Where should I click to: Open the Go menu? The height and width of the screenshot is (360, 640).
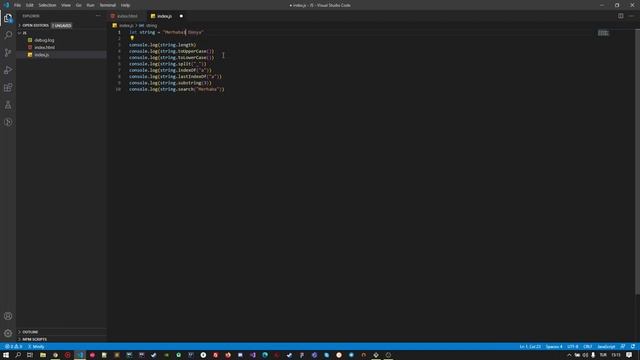point(78,5)
